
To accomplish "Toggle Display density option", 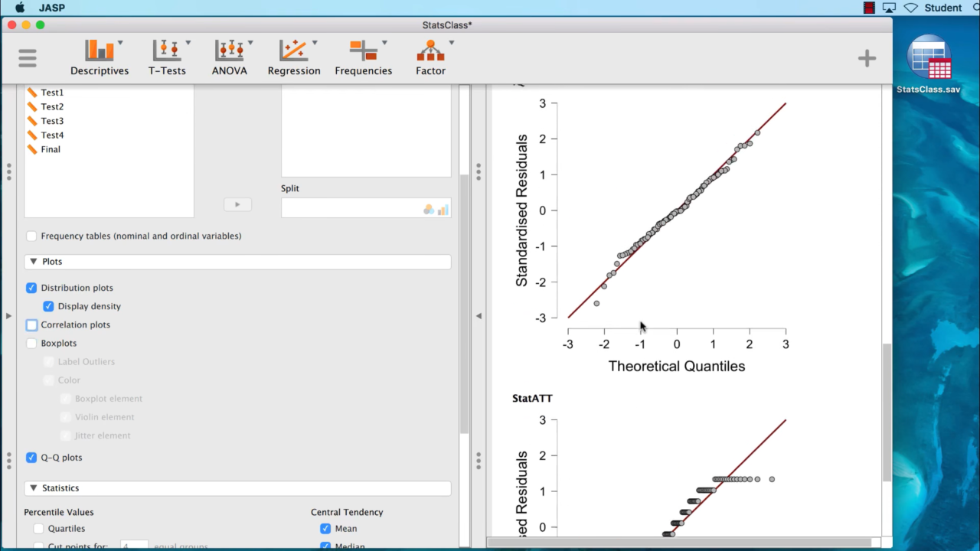I will point(48,306).
